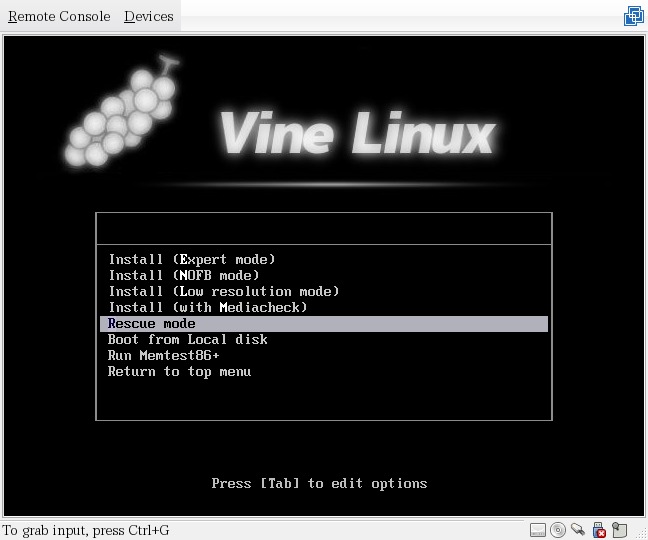The width and height of the screenshot is (648, 540).
Task: Select Install (with Mediacheck) entry
Action: [x=324, y=308]
